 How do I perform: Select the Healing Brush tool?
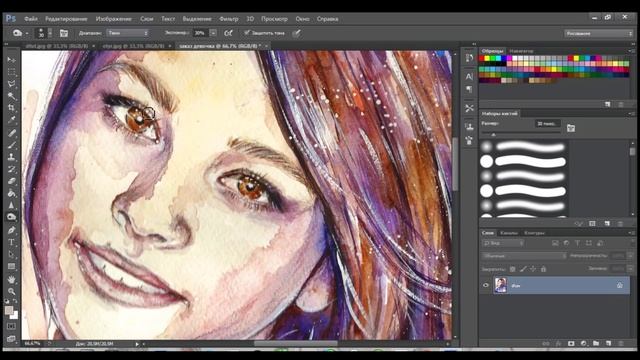pos(11,133)
